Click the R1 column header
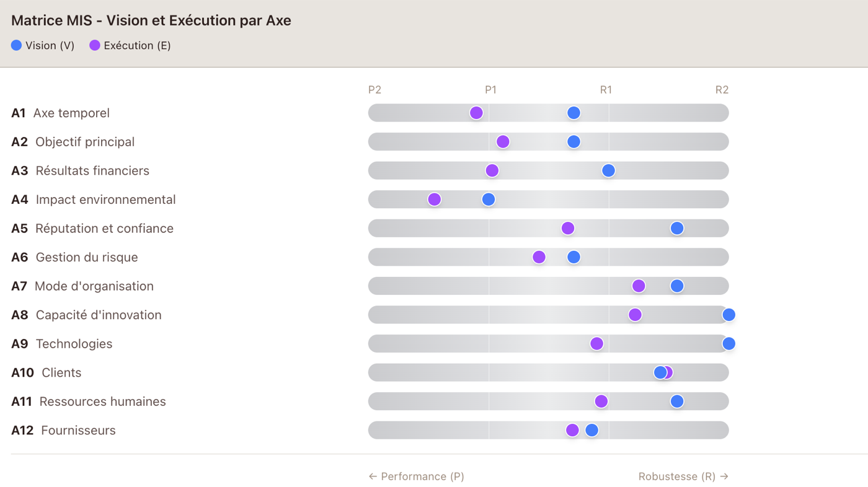This screenshot has width=868, height=487. [x=606, y=90]
